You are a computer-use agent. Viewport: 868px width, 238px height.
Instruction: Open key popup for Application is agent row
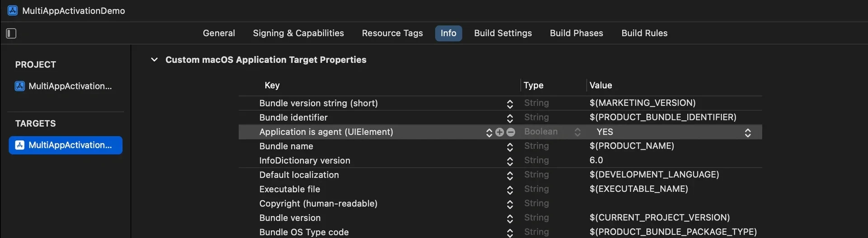tap(489, 132)
